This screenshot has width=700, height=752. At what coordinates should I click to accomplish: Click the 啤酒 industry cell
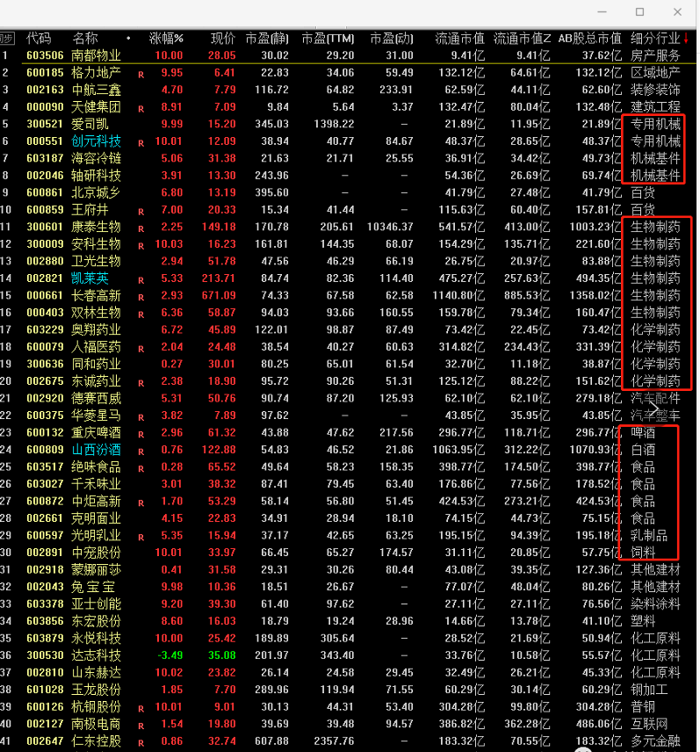[642, 432]
